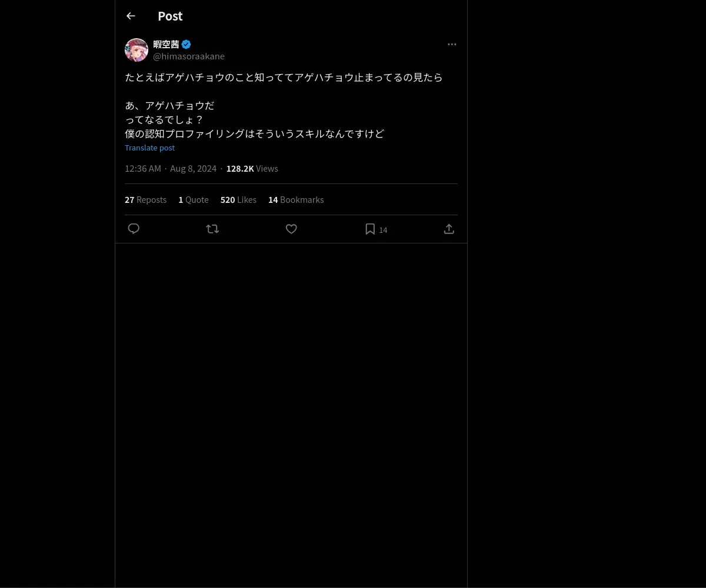Open the 14 Bookmarks count
The image size is (706, 588).
click(x=296, y=199)
